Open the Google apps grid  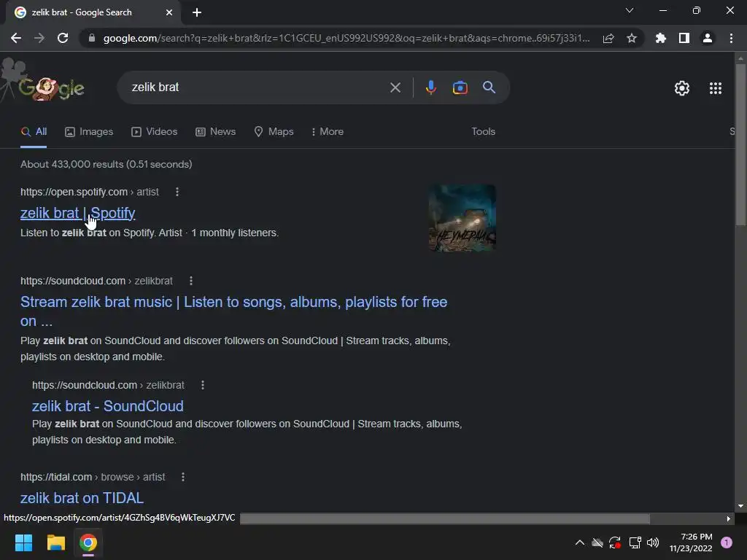click(x=716, y=88)
